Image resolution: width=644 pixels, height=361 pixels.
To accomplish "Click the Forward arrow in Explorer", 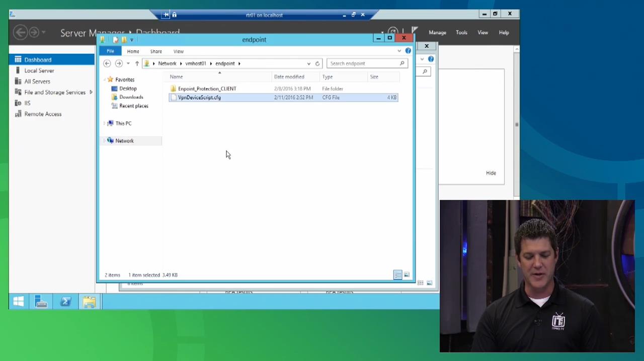I will coord(119,63).
